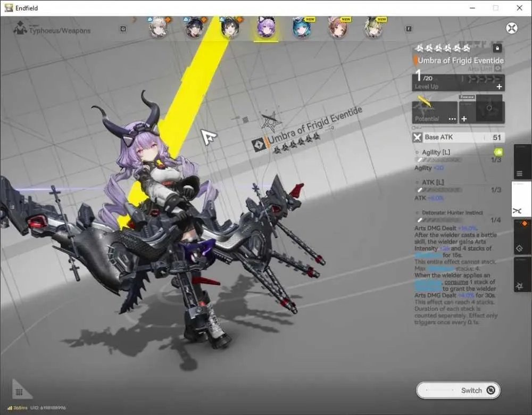Click the weapon level text 1/20
This screenshot has height=415, width=532.
click(x=423, y=76)
